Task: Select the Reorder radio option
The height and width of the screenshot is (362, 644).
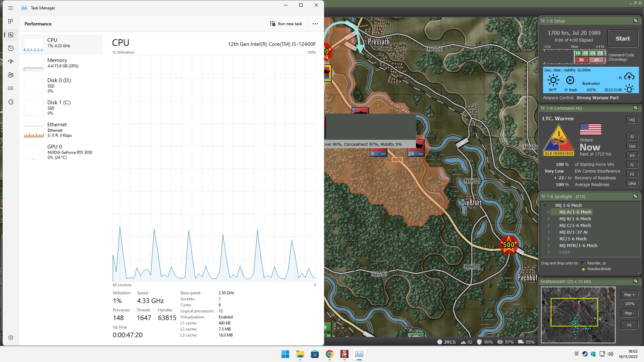Action: (x=583, y=263)
